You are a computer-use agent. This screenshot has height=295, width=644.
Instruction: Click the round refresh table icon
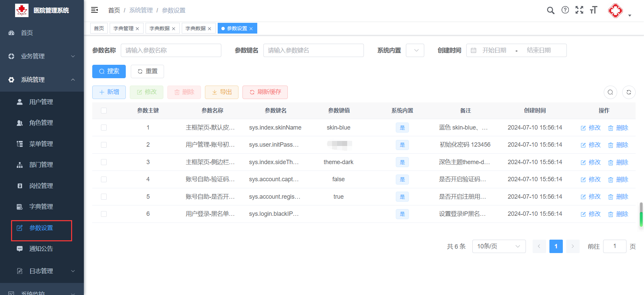[629, 92]
